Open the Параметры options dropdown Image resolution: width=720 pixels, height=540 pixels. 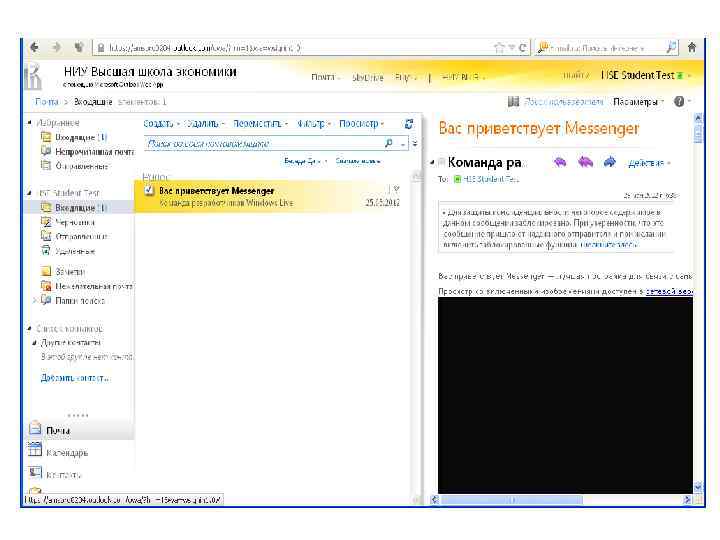click(638, 101)
